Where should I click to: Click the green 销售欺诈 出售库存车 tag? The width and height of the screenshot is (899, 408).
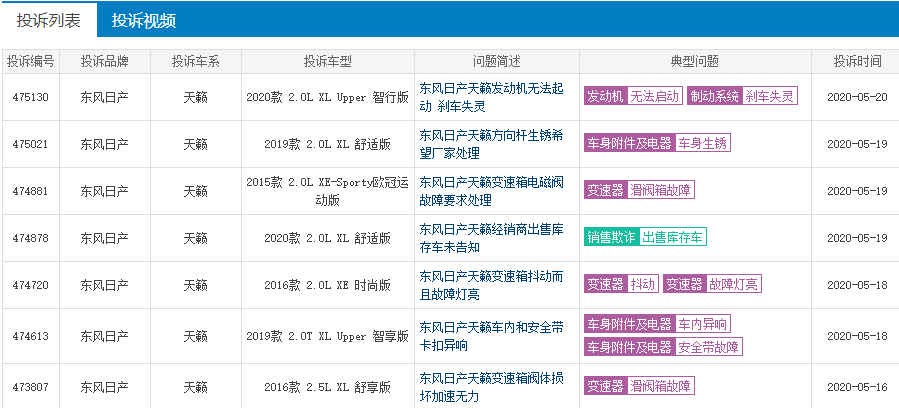(646, 237)
